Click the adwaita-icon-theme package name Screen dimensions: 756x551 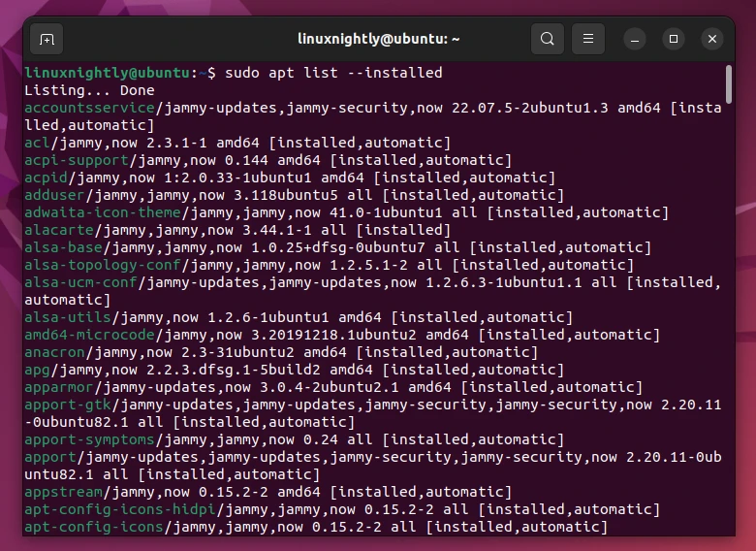pyautogui.click(x=103, y=212)
